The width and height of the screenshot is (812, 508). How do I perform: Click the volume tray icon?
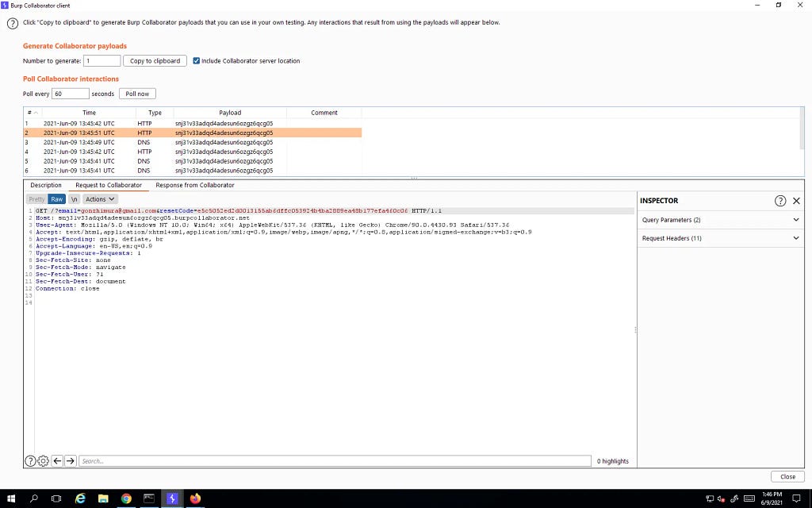(x=722, y=499)
